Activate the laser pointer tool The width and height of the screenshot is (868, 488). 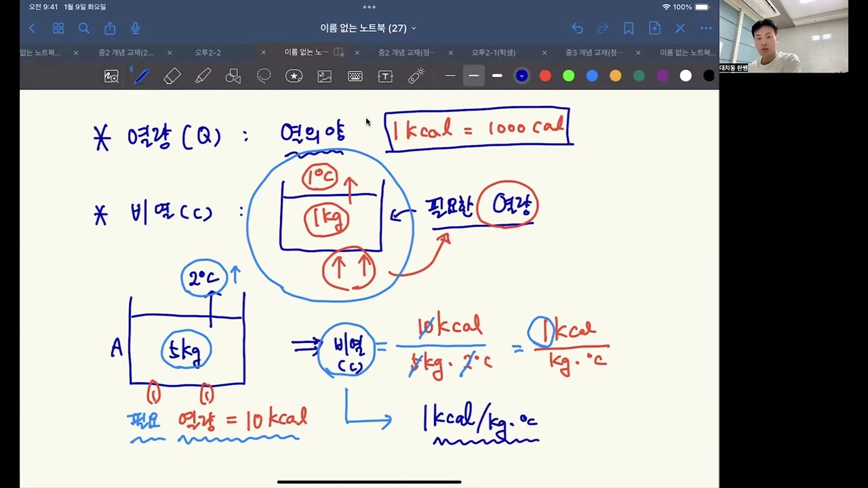tap(416, 77)
